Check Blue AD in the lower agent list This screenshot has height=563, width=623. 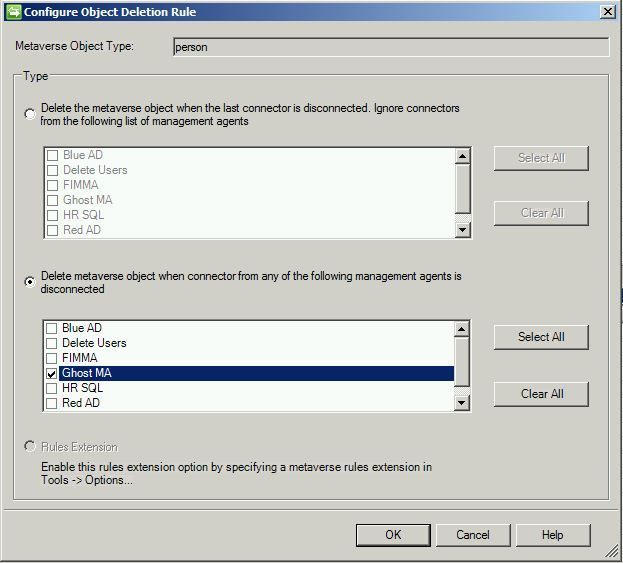52,328
